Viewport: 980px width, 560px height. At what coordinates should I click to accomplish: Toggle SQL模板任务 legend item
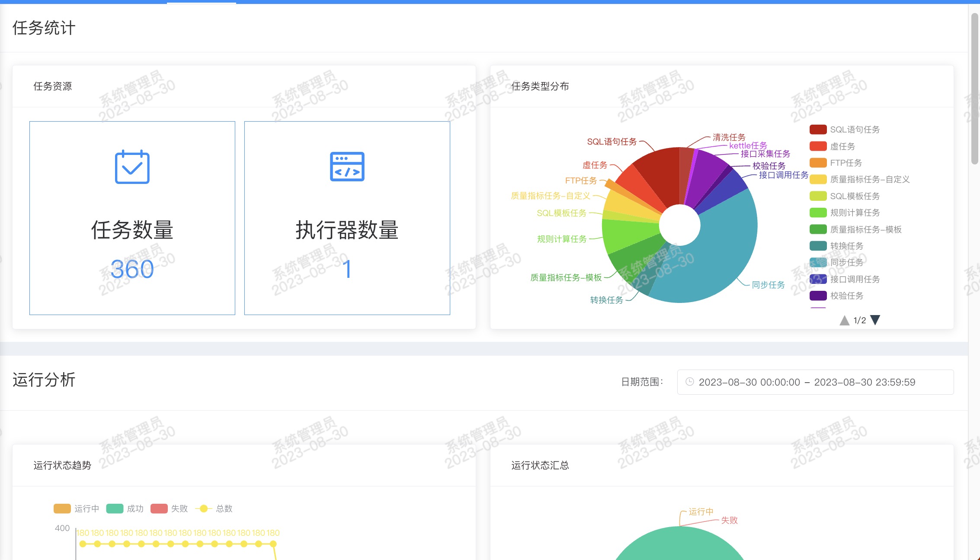click(x=845, y=196)
